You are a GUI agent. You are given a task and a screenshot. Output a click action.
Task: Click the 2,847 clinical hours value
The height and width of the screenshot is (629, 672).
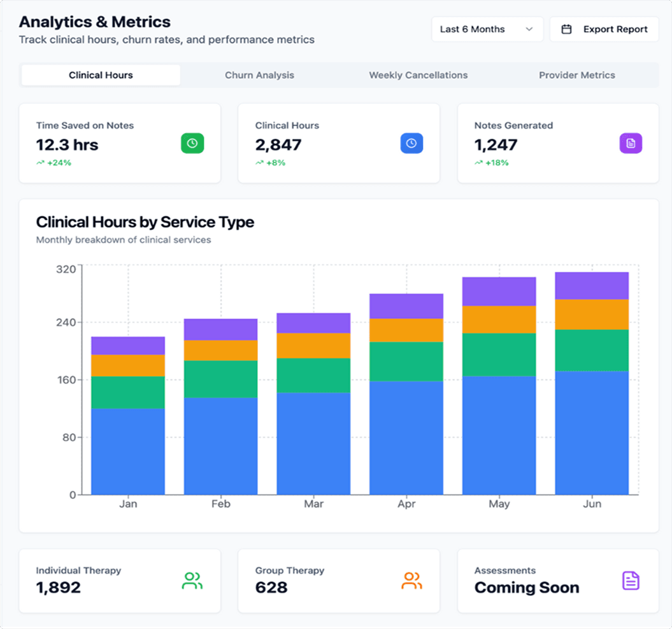[278, 145]
